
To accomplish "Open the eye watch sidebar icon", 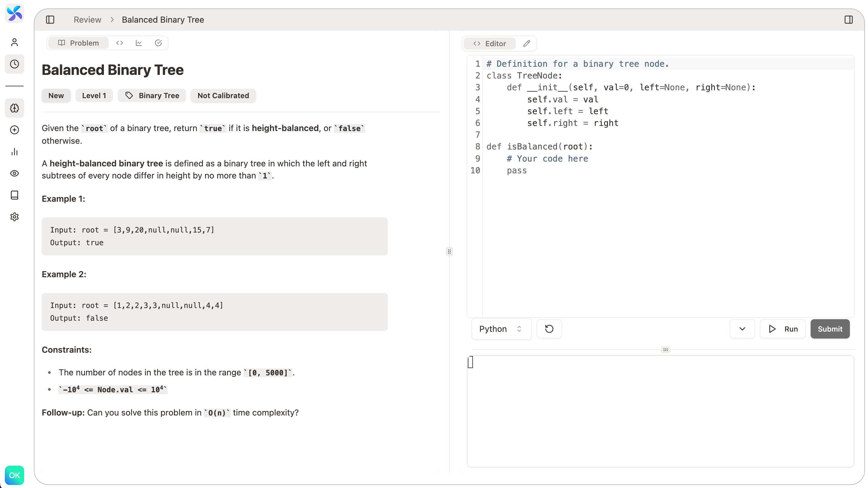I will tap(14, 173).
